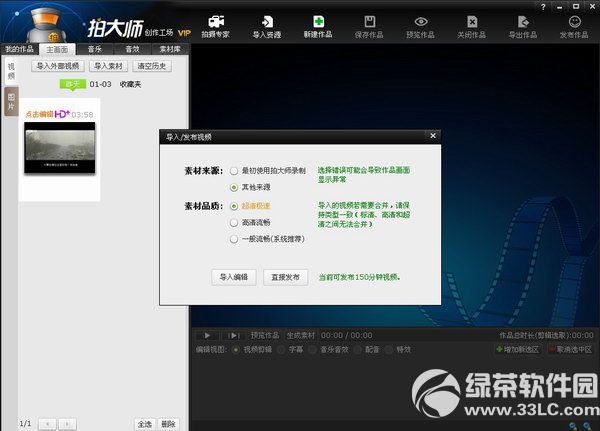
Task: Select 字幕 edit view
Action: tap(291, 349)
